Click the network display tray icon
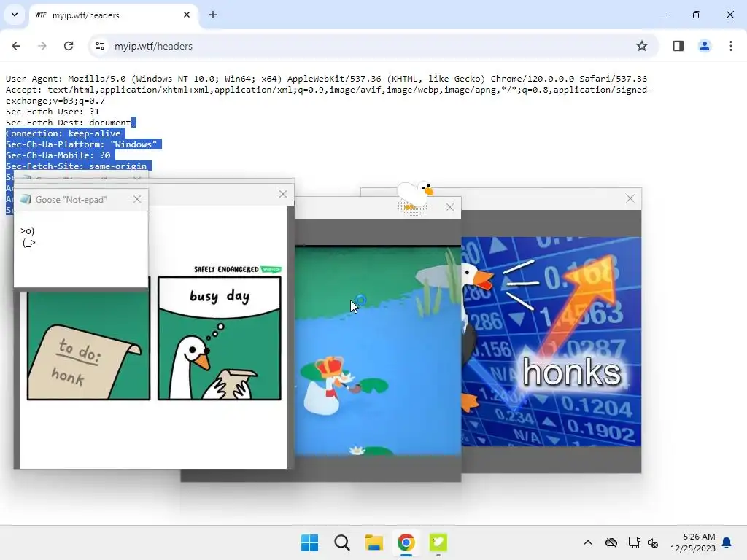Image resolution: width=747 pixels, height=560 pixels. [x=634, y=542]
